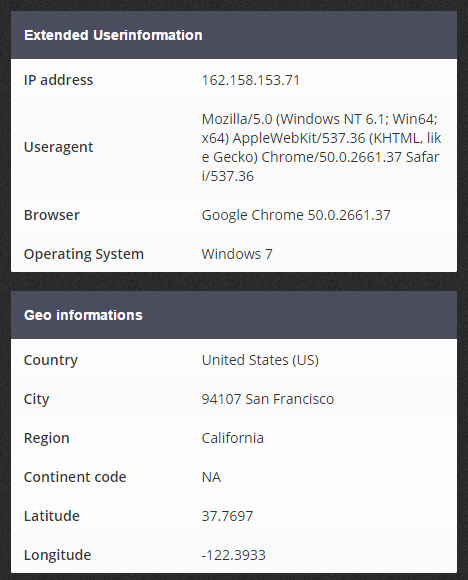Click the Latitude value 37.7697
Image resolution: width=468 pixels, height=580 pixels.
point(227,516)
